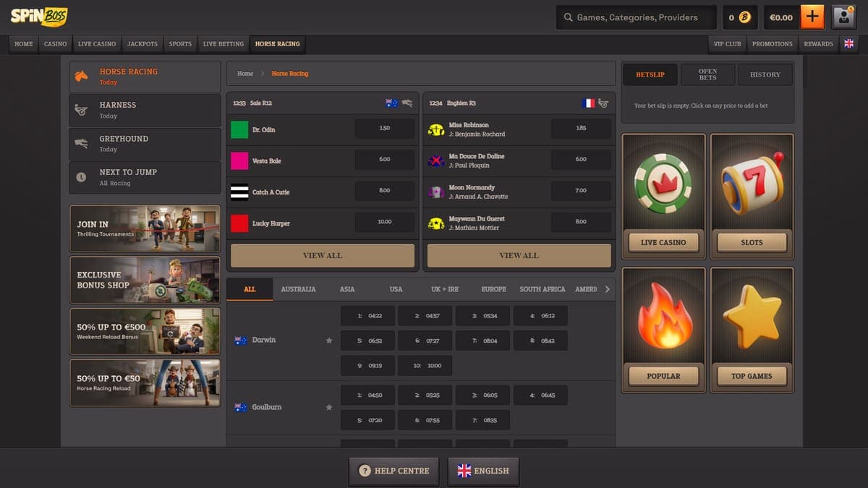
Task: Open the Promotions menu item
Action: coord(773,44)
